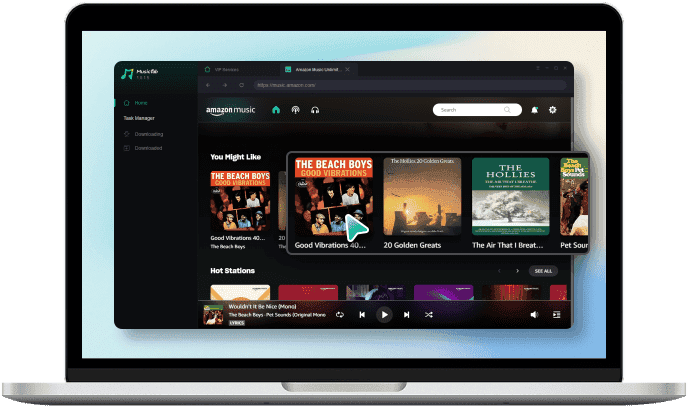Click the magnifier icon in Search box
Image resolution: width=688 pixels, height=410 pixels.
507,110
